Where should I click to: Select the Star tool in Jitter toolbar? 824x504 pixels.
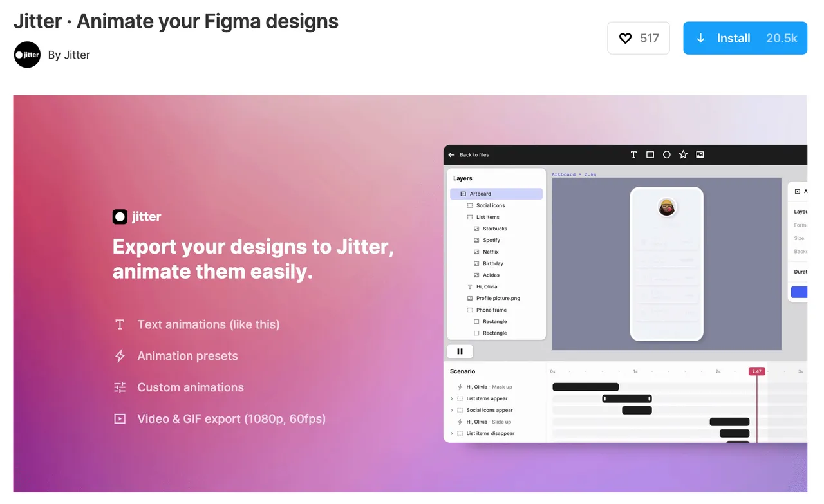(683, 154)
